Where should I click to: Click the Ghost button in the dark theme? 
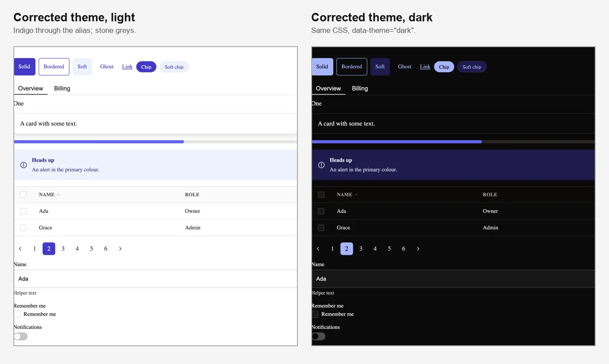pos(405,67)
